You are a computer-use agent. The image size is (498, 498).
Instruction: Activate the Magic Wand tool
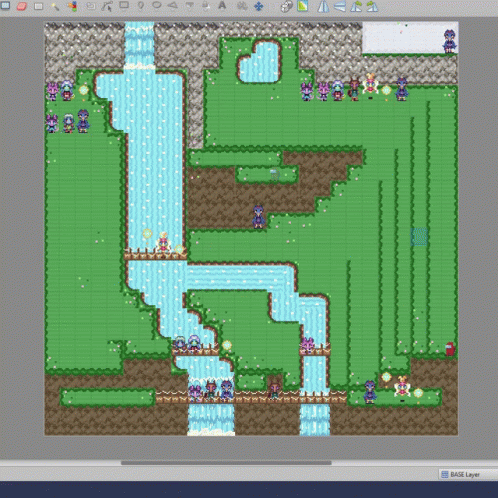(x=55, y=6)
